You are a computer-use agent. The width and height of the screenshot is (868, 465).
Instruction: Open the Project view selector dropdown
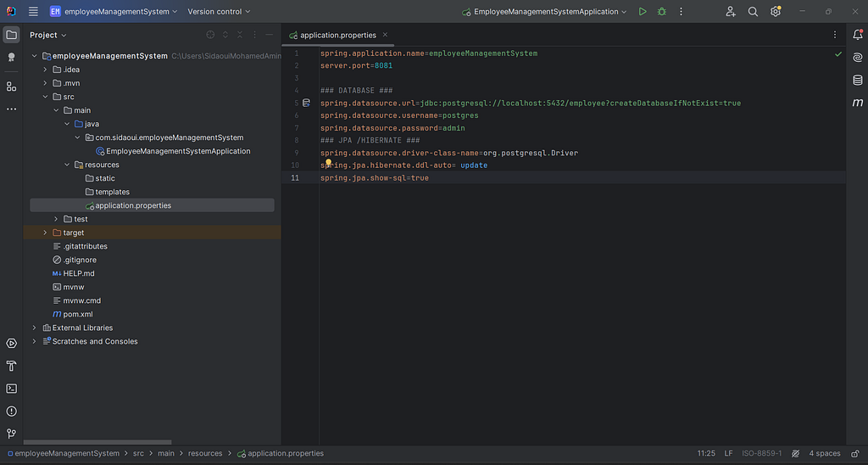pos(48,35)
